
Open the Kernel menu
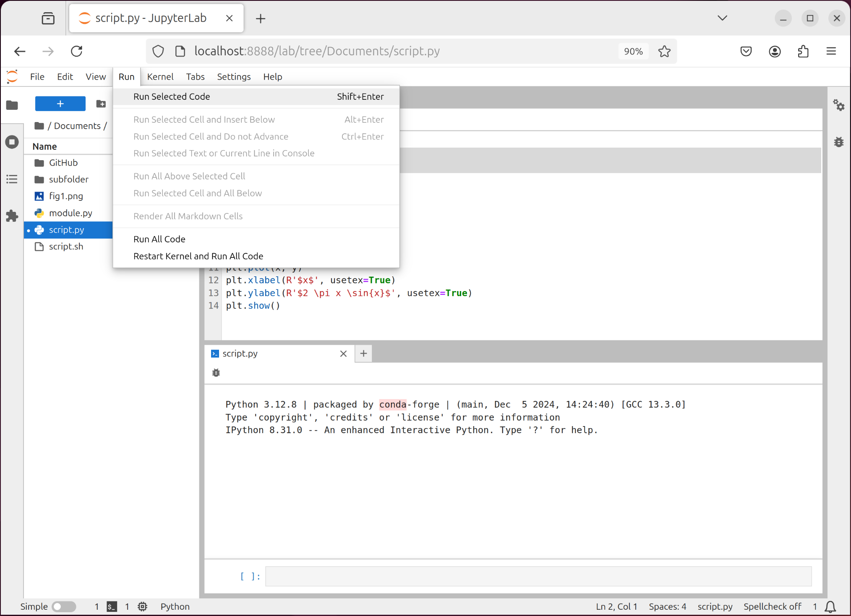pos(160,77)
